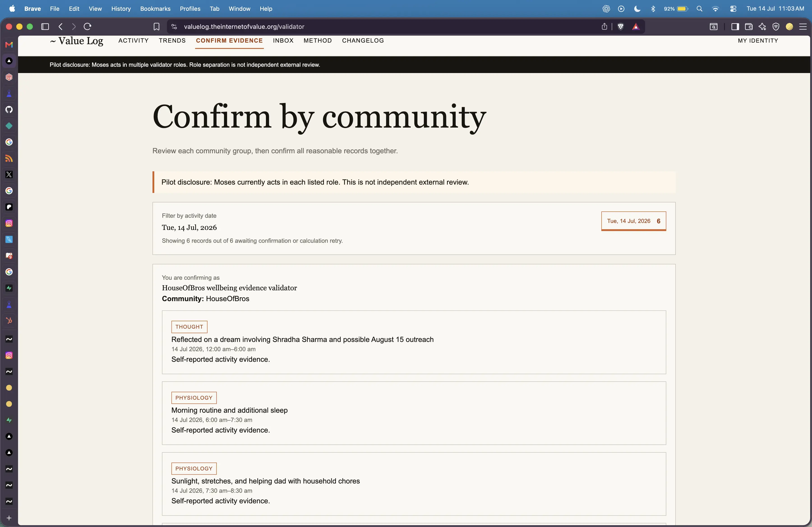Click PHYSIOLOGY tag on Morning routine record
Screen dimensions: 812x527
194,397
